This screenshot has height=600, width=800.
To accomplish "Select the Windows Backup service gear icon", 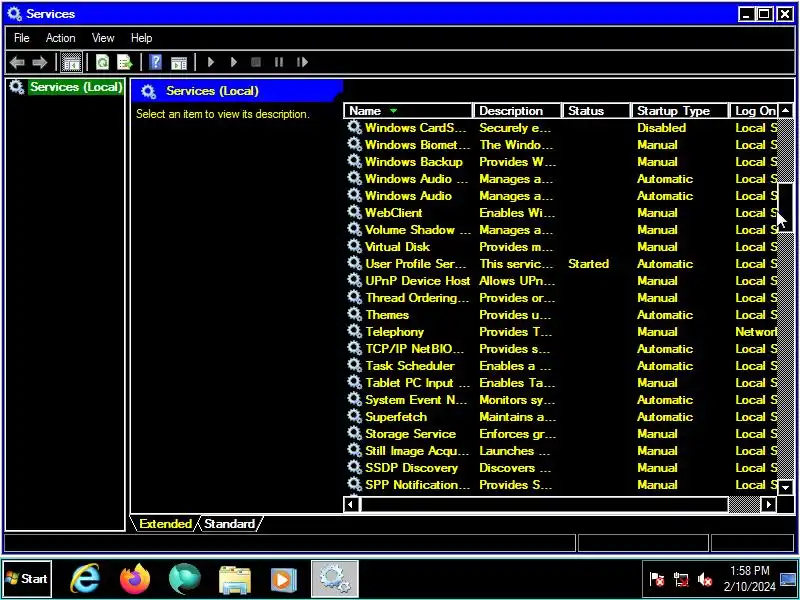I will coord(354,161).
